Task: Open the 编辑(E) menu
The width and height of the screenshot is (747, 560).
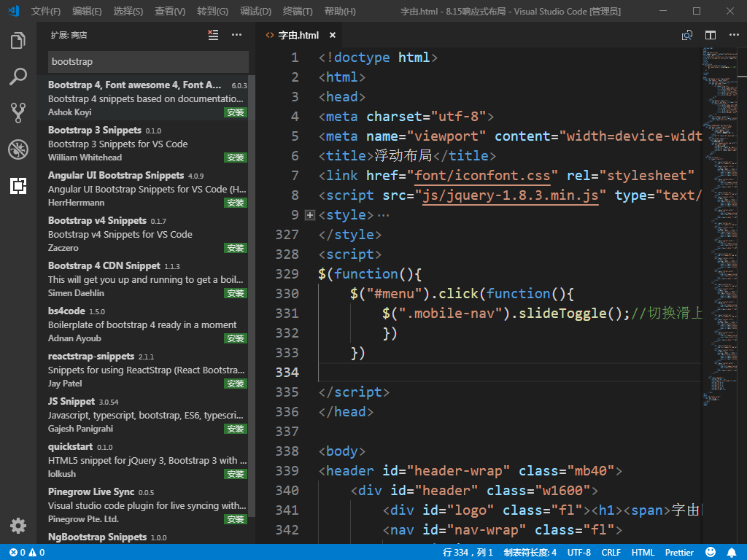Action: coord(88,11)
